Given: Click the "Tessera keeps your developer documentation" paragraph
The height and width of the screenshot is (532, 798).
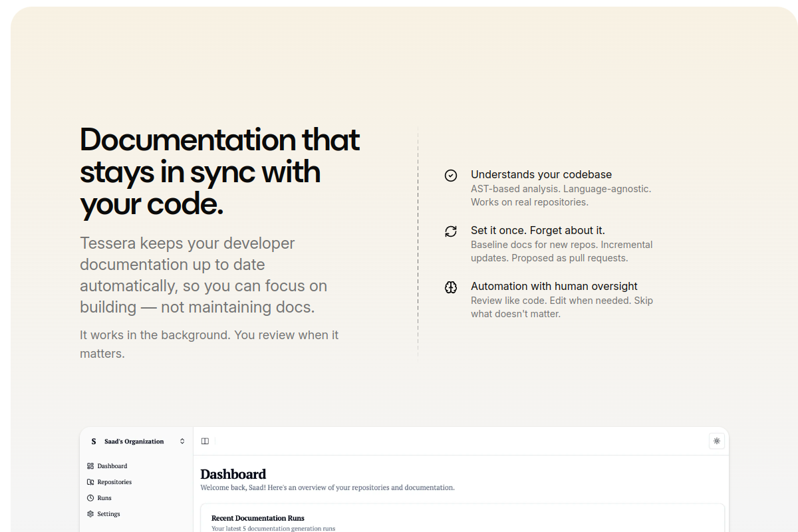Looking at the screenshot, I should pyautogui.click(x=203, y=275).
